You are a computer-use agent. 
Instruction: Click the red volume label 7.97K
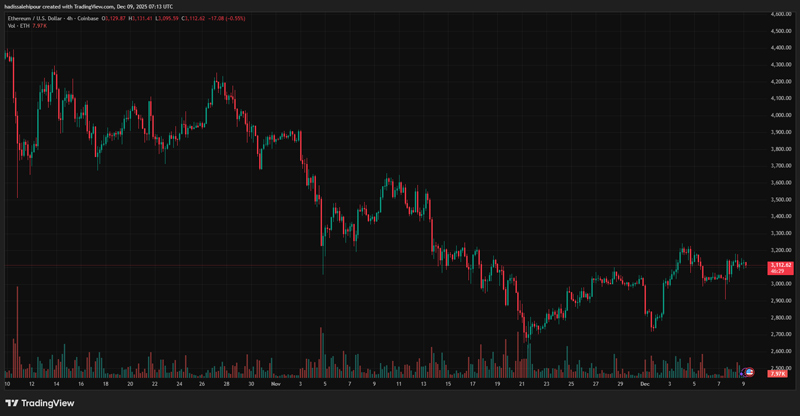coord(776,374)
